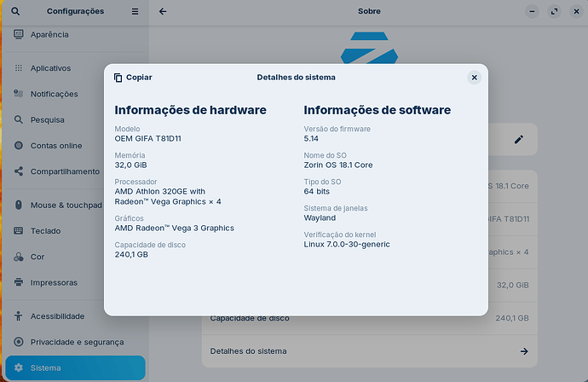Select Teclado in sidebar

[x=75, y=231]
